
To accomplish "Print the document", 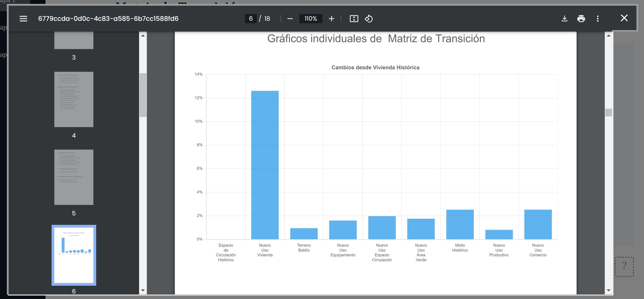I will pyautogui.click(x=581, y=18).
